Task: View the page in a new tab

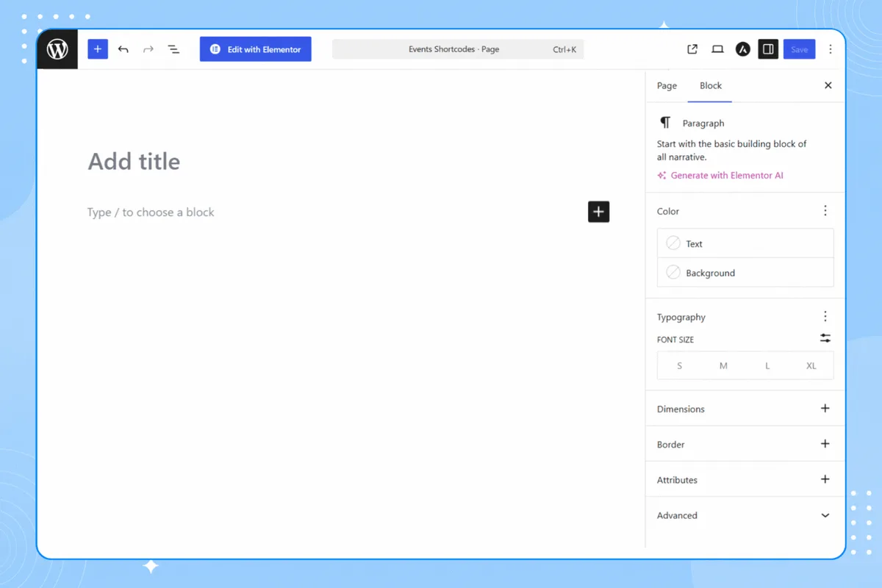Action: coord(692,49)
